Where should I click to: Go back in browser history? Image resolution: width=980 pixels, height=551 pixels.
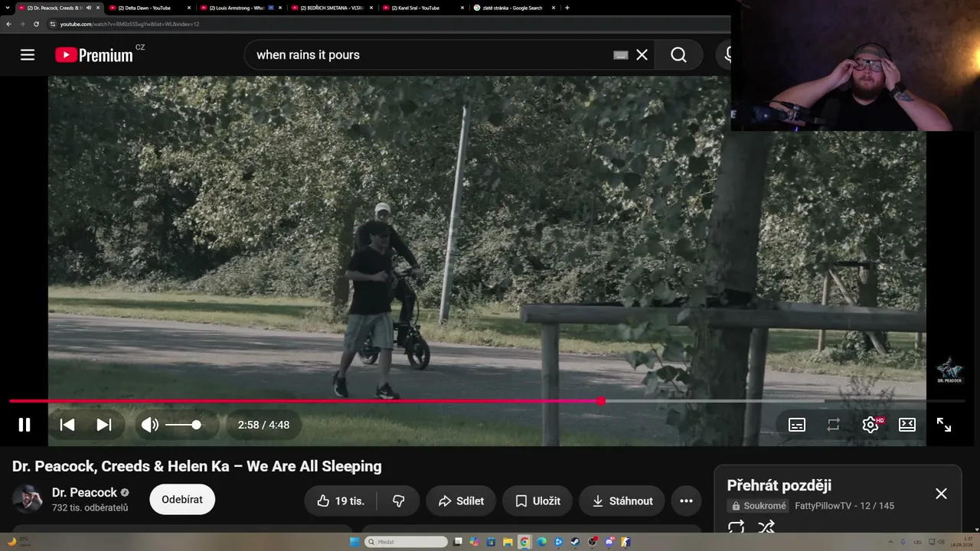[x=8, y=24]
